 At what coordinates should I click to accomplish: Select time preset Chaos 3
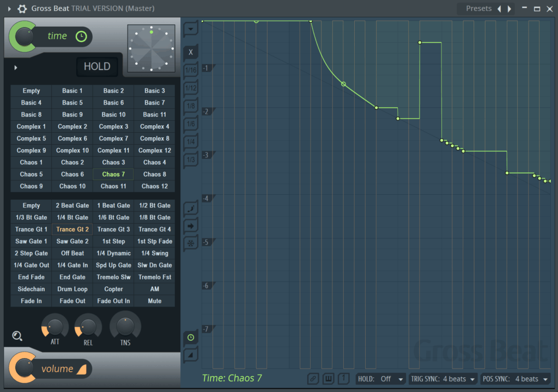pos(113,162)
